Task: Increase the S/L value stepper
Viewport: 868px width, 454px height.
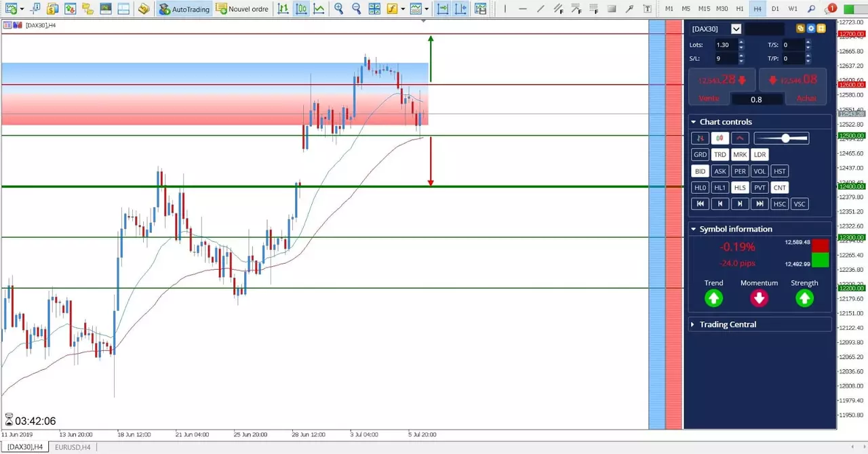Action: (x=741, y=56)
